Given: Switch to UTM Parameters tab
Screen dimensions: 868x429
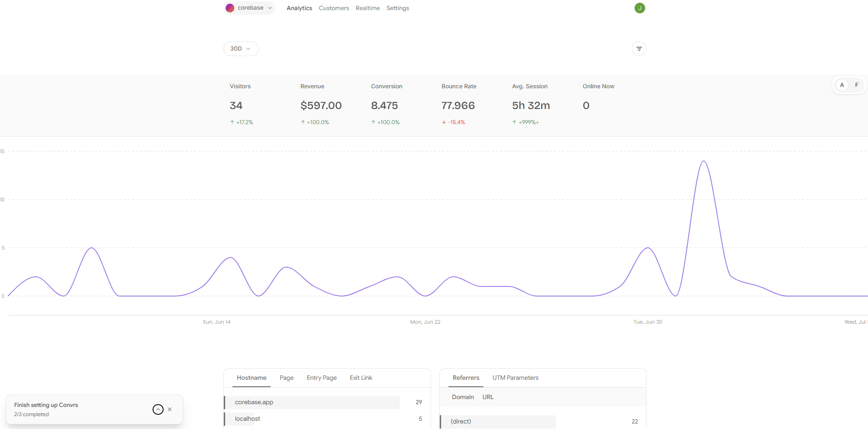Looking at the screenshot, I should 515,378.
